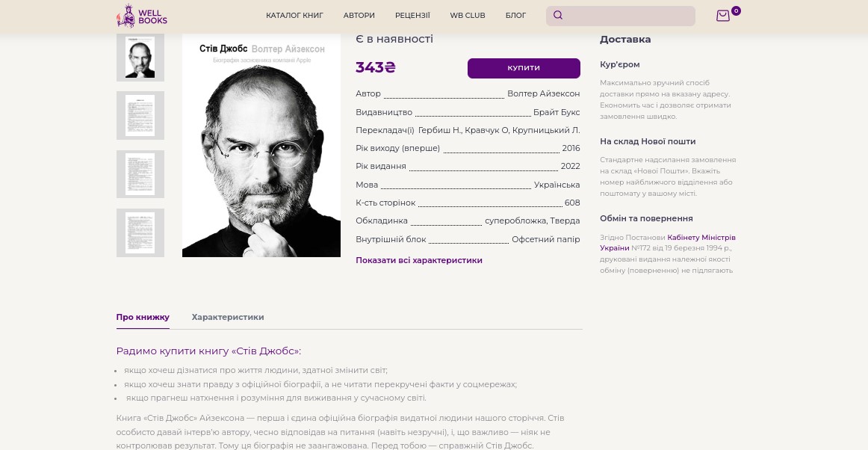Switch to the Характеристики tab
Image resolution: width=868 pixels, height=450 pixels.
click(x=228, y=317)
